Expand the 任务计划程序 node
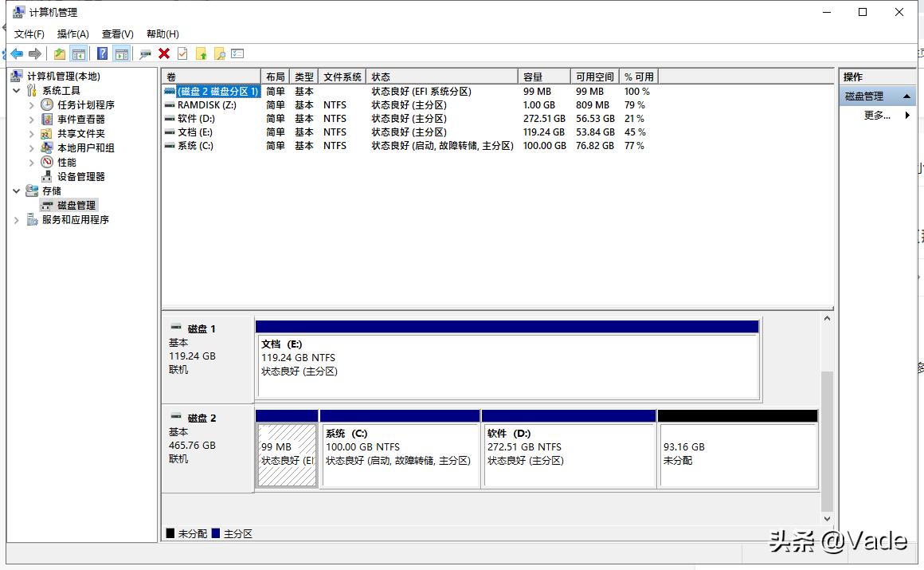 click(x=32, y=104)
